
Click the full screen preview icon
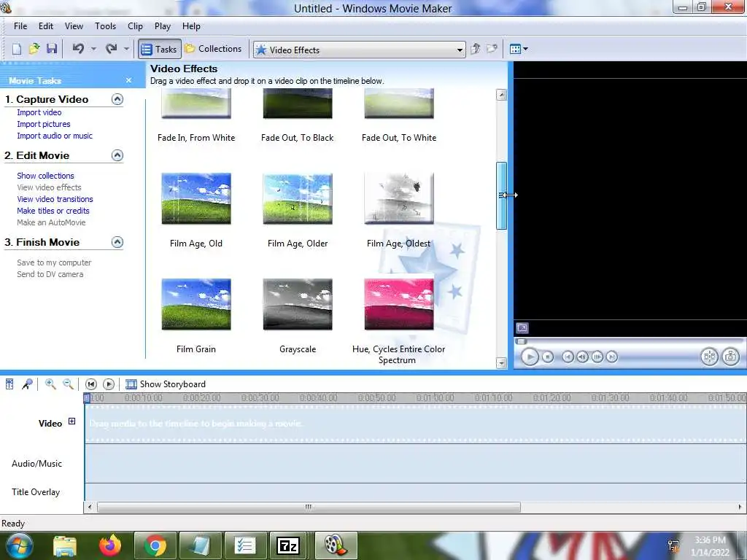pyautogui.click(x=522, y=327)
